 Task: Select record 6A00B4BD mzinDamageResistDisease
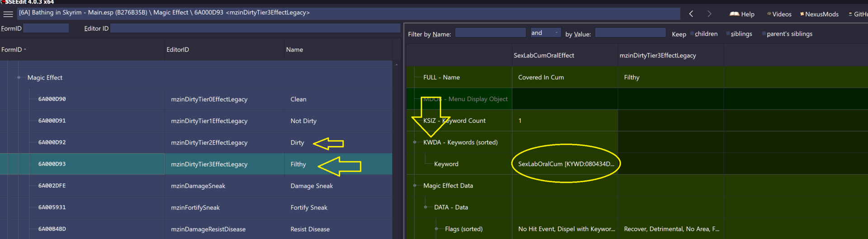point(196,229)
